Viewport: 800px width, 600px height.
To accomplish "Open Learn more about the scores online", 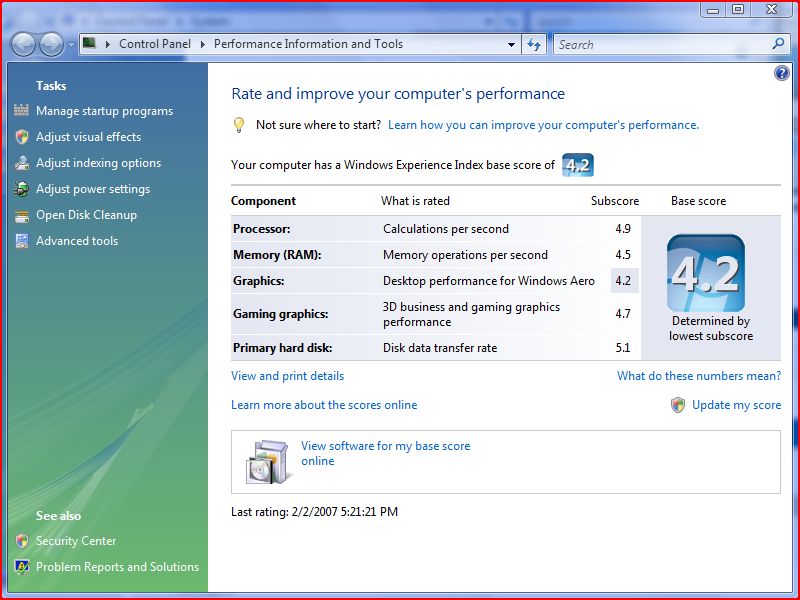I will [x=324, y=405].
